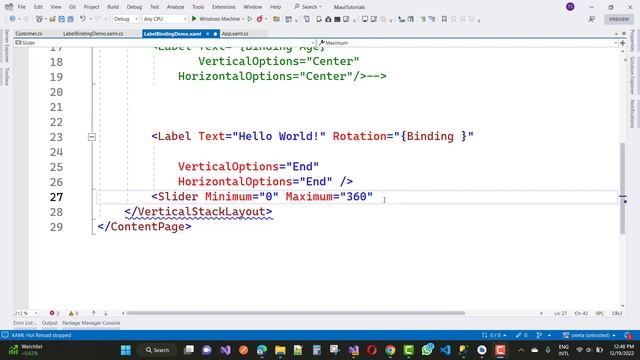The width and height of the screenshot is (640, 360).
Task: Click the Open File folder icon
Action: click(x=52, y=19)
